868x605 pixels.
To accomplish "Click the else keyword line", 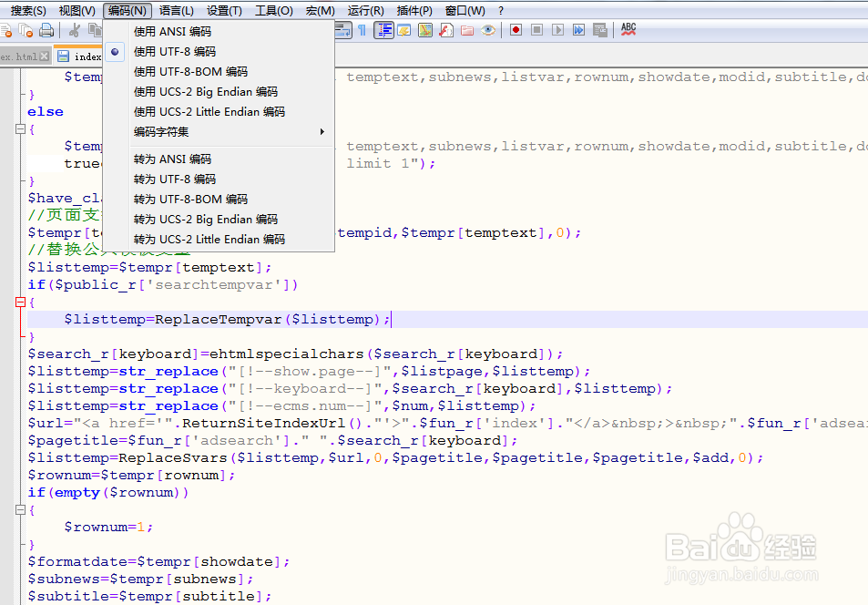I will [x=46, y=112].
